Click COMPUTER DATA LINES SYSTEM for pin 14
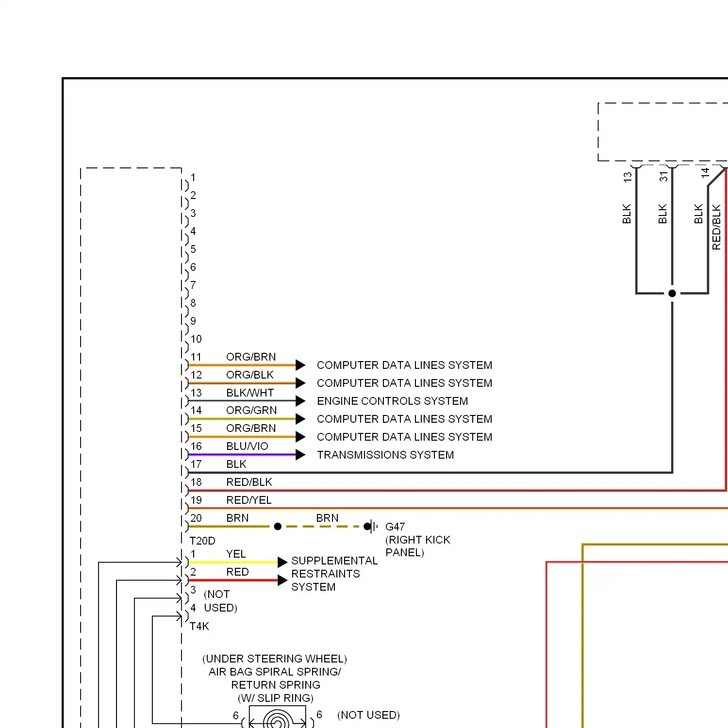 click(404, 419)
